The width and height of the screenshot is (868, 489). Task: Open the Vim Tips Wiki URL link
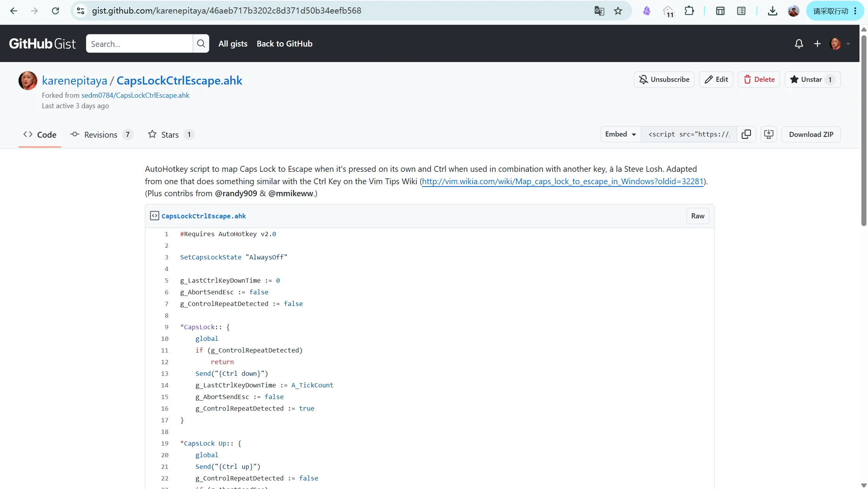[563, 181]
